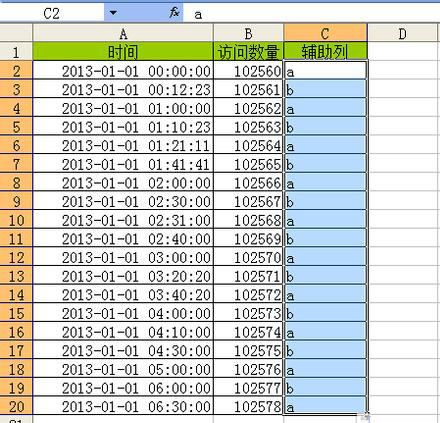Click visit count cell 102560

click(x=248, y=70)
